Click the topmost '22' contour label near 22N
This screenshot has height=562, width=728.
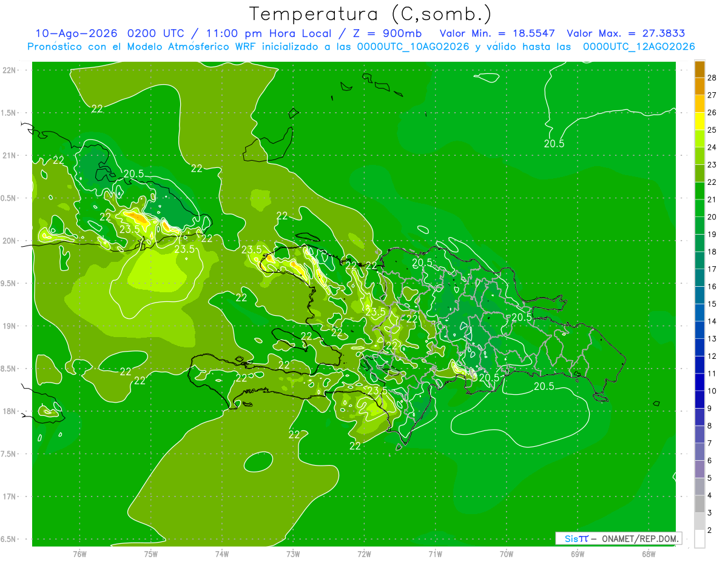97,109
